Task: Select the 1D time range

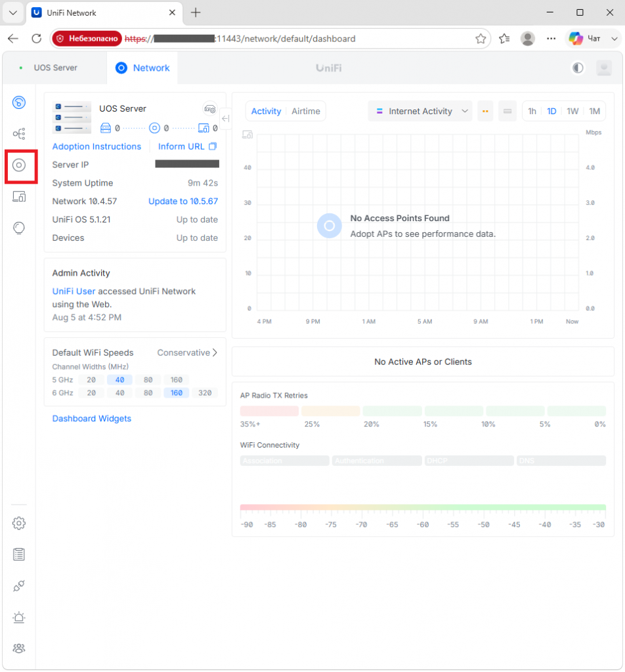Action: click(551, 111)
